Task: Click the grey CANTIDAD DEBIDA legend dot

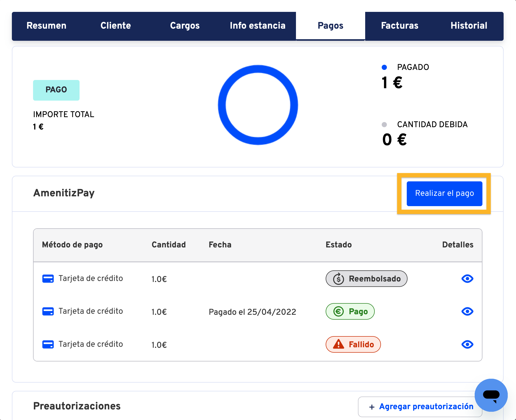Action: click(384, 125)
